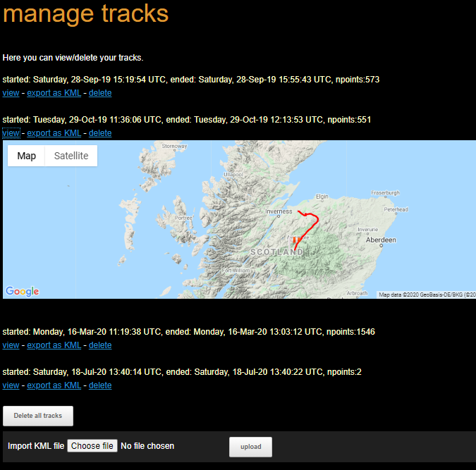
Task: View the 16-Mar-20 track
Action: coord(11,345)
